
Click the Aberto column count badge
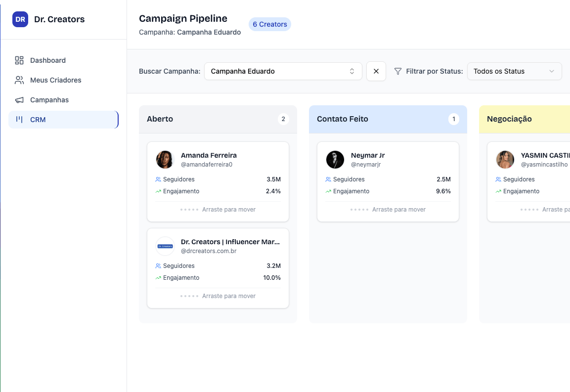(283, 119)
